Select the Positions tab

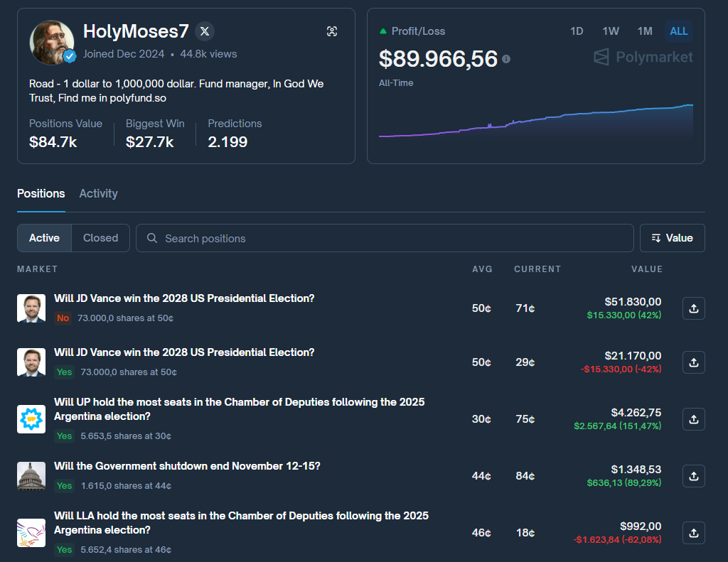[41, 193]
